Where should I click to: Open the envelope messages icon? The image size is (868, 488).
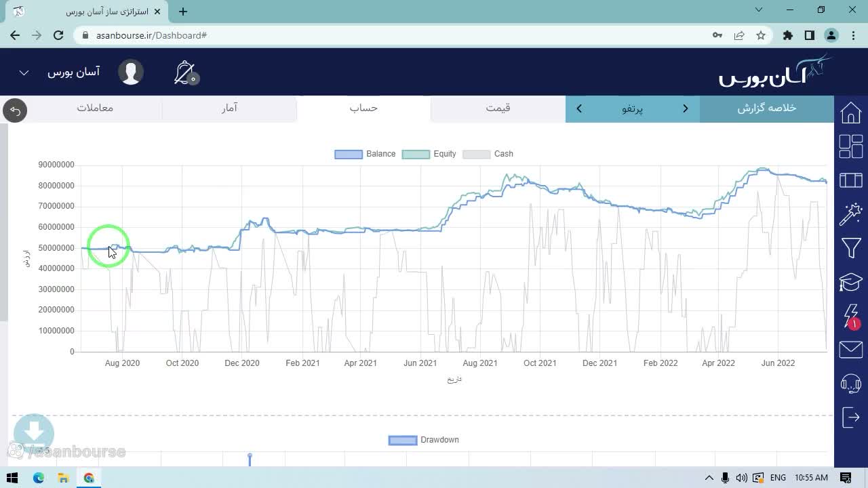(850, 350)
